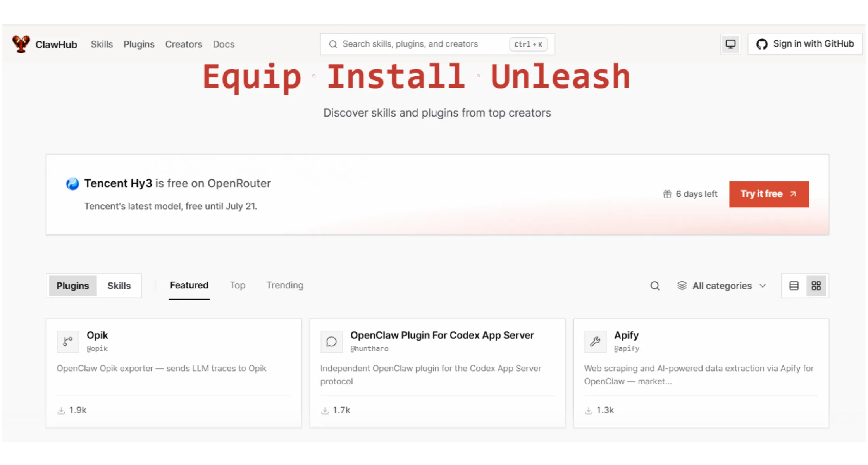Click the Tencent Hy3 is free on OpenRouter headline
The image size is (868, 465).
(177, 184)
